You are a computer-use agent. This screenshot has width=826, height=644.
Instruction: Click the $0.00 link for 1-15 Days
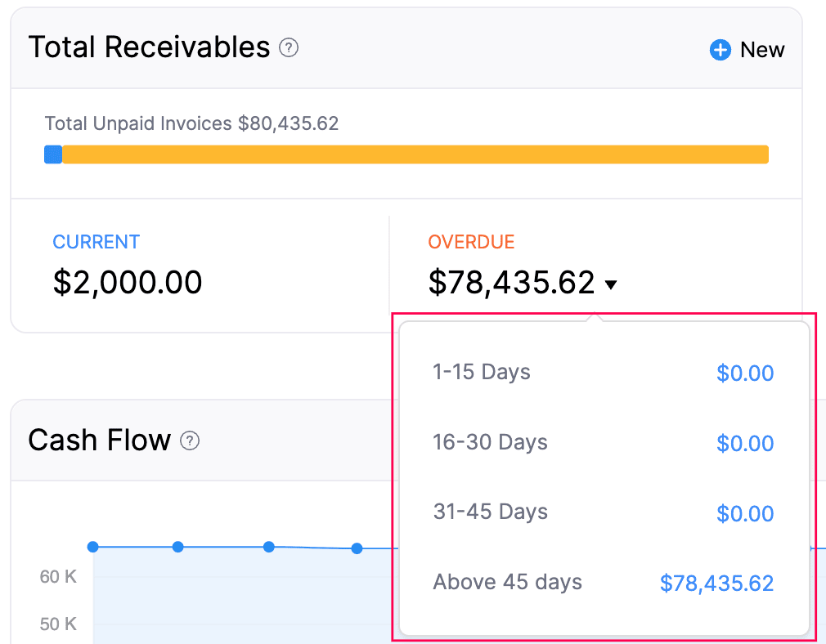tap(745, 373)
